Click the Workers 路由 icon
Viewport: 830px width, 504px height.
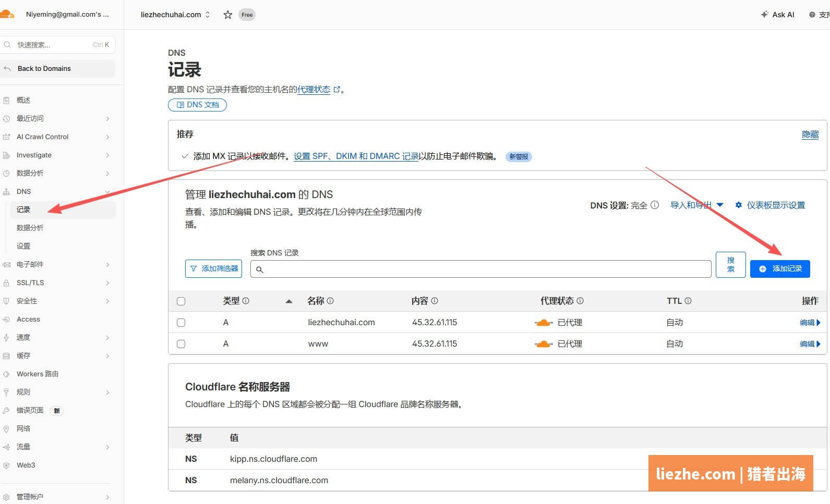6,374
